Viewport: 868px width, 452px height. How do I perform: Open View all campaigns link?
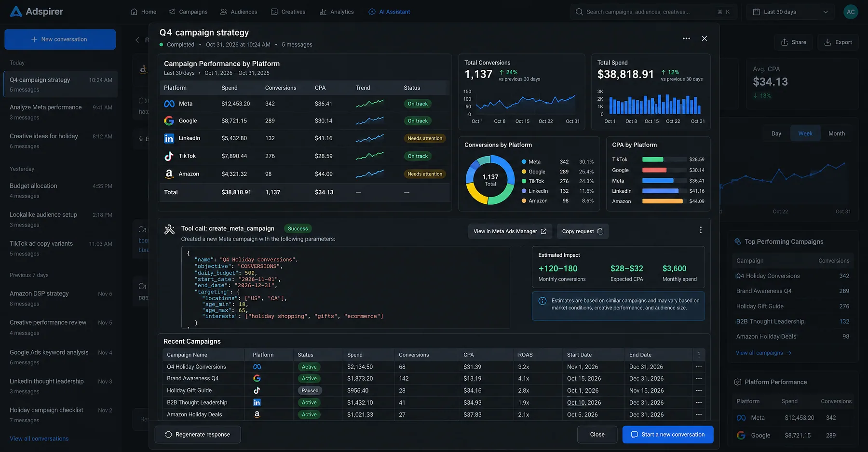click(763, 353)
